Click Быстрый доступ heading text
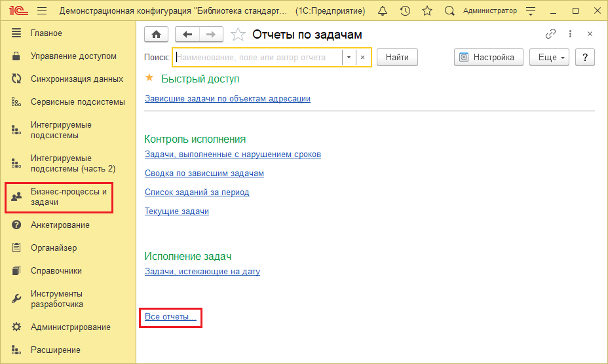The width and height of the screenshot is (608, 364). point(200,79)
